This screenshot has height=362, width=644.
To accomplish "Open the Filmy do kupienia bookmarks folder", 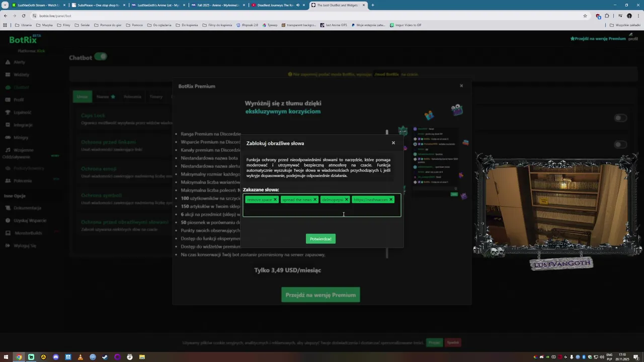I will (x=217, y=25).
